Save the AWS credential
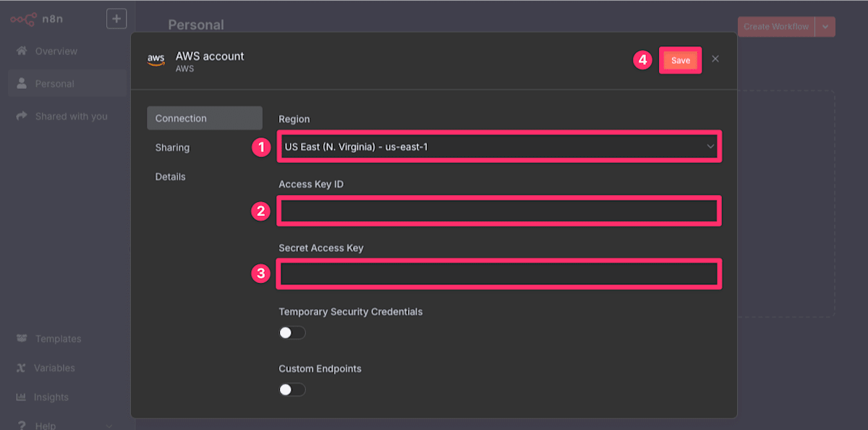 [681, 61]
